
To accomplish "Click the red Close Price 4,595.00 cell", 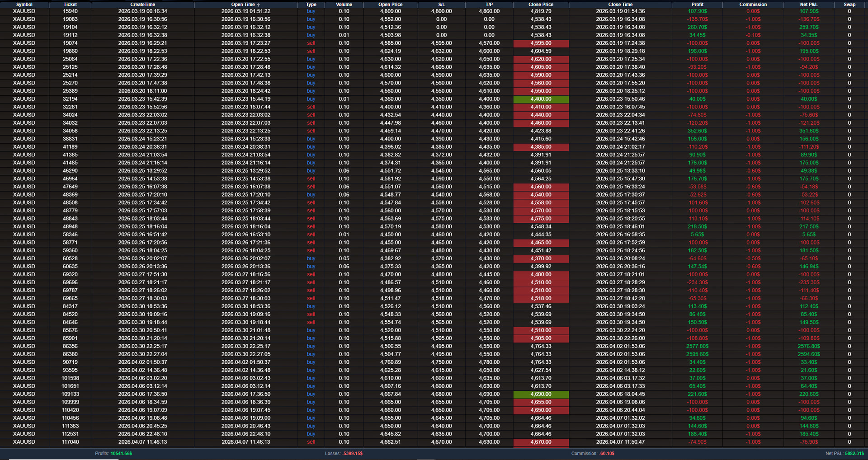I will point(541,43).
